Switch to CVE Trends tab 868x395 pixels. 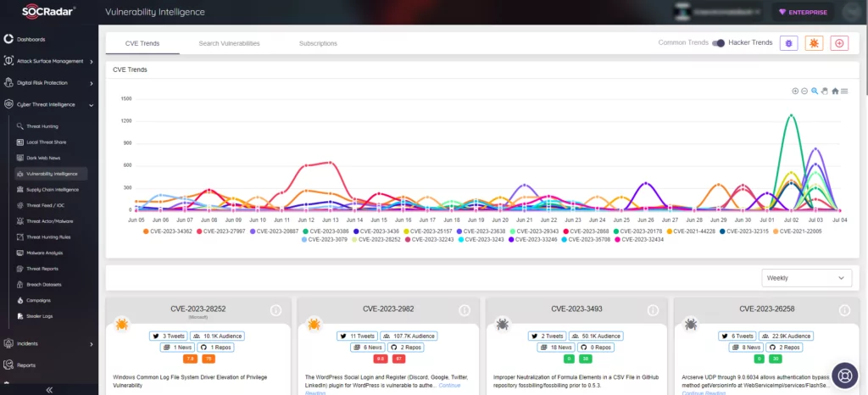tap(142, 43)
